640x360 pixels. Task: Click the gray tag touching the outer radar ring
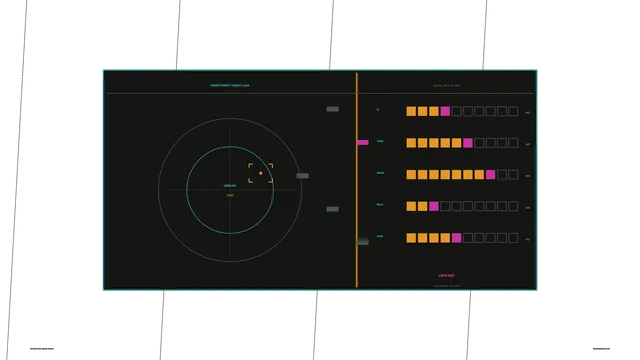click(x=302, y=176)
